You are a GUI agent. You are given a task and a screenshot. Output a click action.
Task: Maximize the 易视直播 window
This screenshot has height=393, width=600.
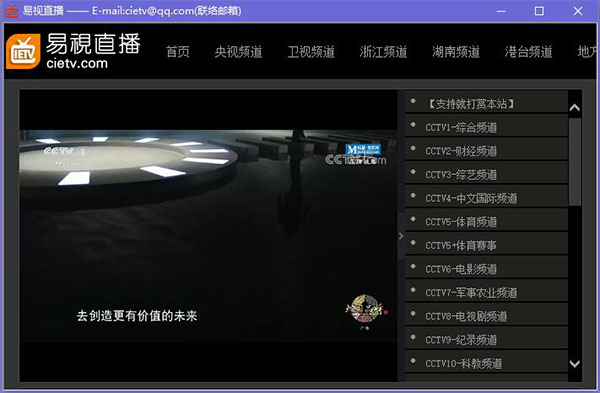click(x=539, y=11)
